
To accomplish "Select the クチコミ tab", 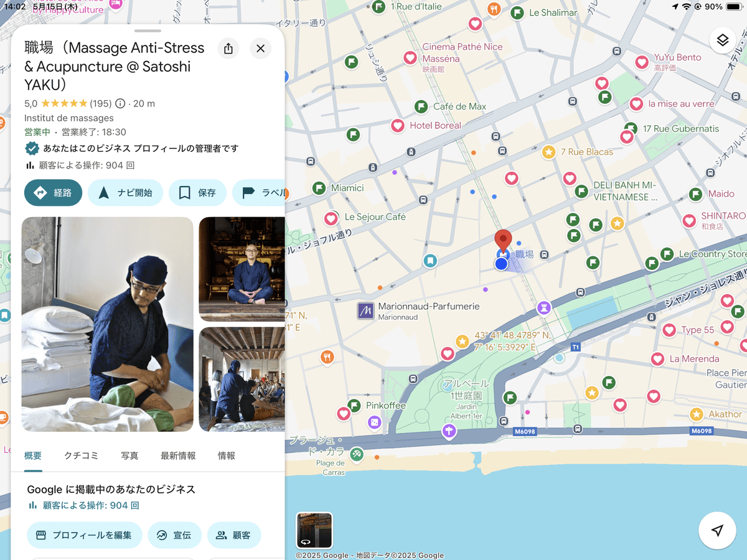I will [x=81, y=455].
